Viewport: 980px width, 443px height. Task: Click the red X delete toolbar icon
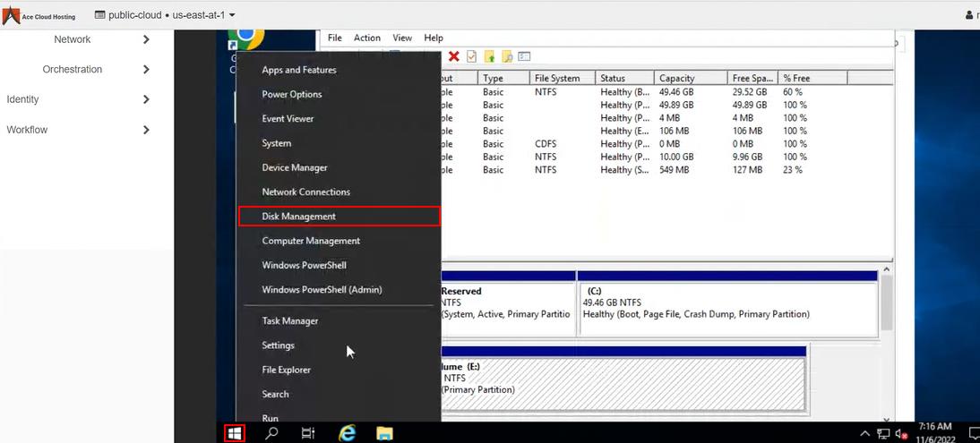pos(454,56)
